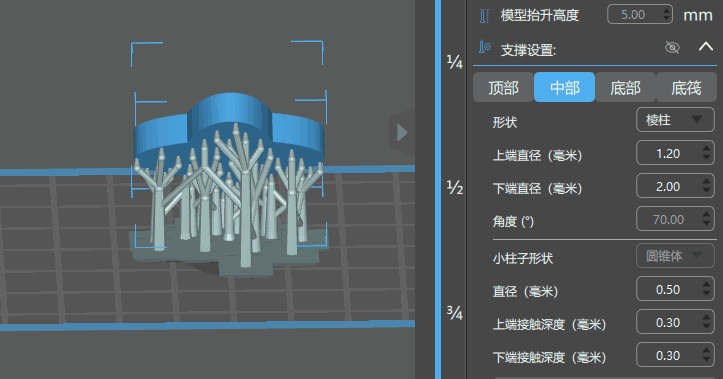The width and height of the screenshot is (723, 379).
Task: Switch to the 顶部 tab
Action: (503, 87)
